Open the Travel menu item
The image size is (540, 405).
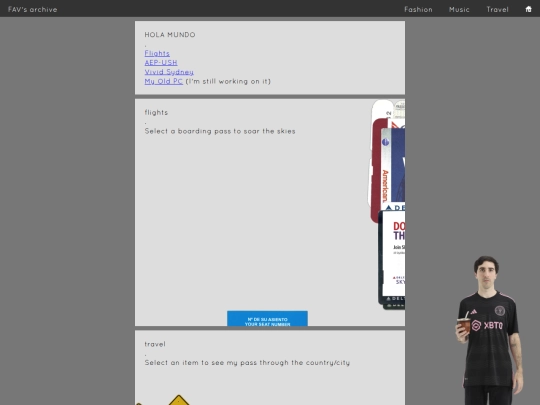(497, 10)
